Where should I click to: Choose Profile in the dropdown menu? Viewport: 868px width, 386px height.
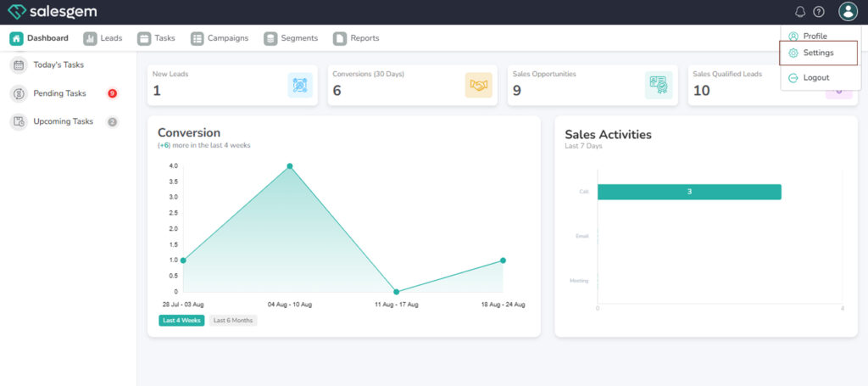815,36
